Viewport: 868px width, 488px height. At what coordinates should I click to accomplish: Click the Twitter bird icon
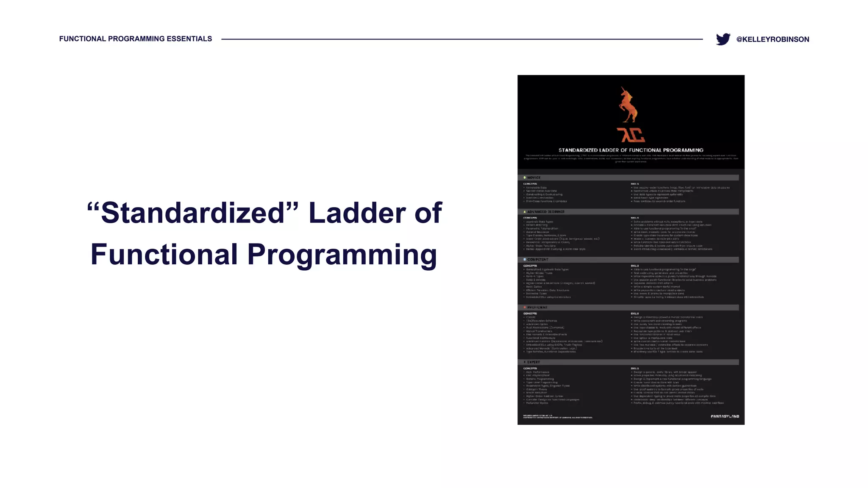pos(723,39)
